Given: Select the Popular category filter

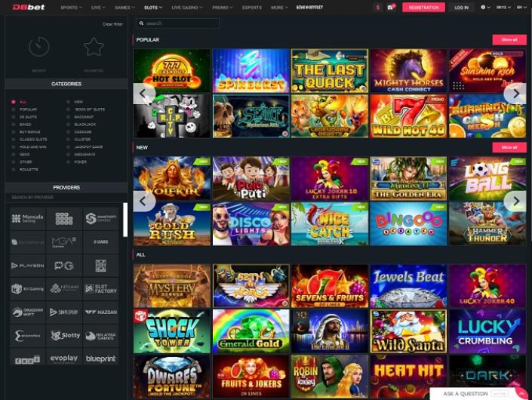Looking at the screenshot, I should pyautogui.click(x=27, y=109).
